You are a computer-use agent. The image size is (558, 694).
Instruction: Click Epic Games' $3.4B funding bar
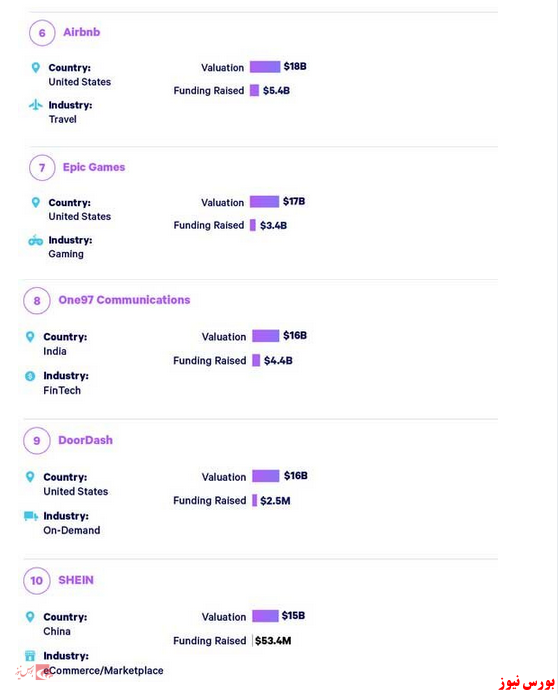click(x=253, y=225)
